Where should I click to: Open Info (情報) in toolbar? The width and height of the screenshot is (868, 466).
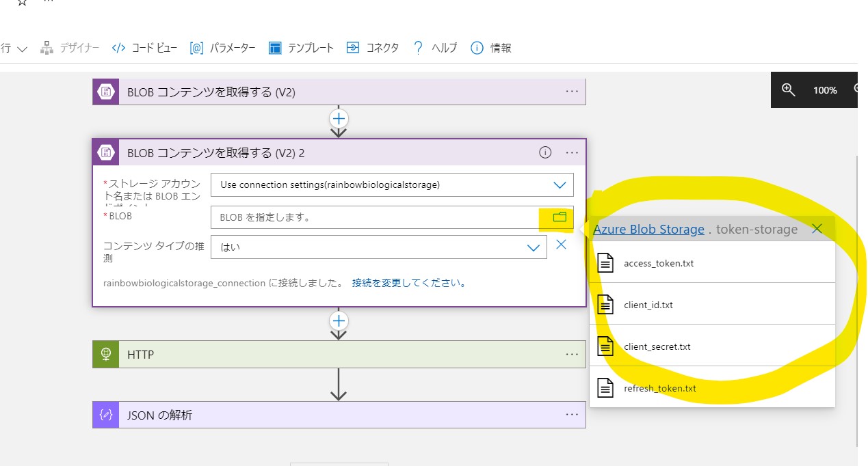click(490, 48)
